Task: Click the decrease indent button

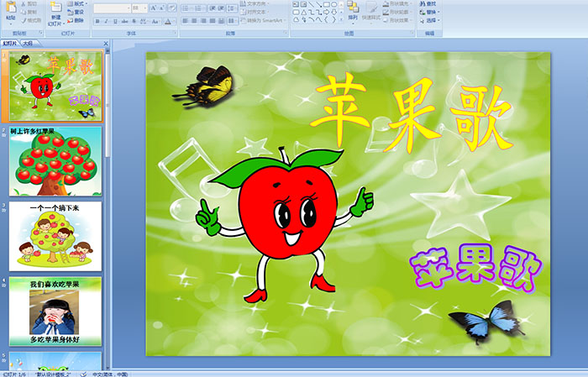Action: coord(213,8)
